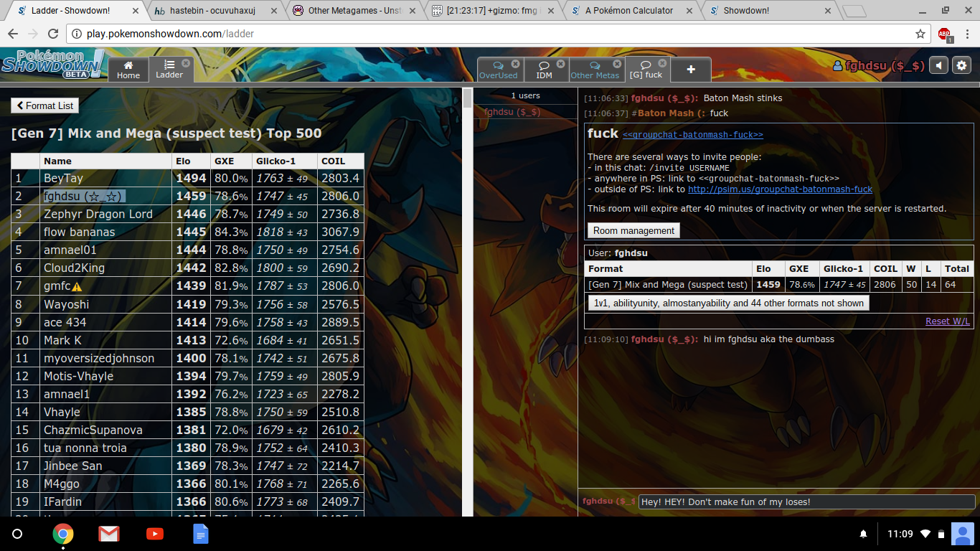This screenshot has height=551, width=980.
Task: Close the OverUsed room tab
Action: click(x=515, y=63)
